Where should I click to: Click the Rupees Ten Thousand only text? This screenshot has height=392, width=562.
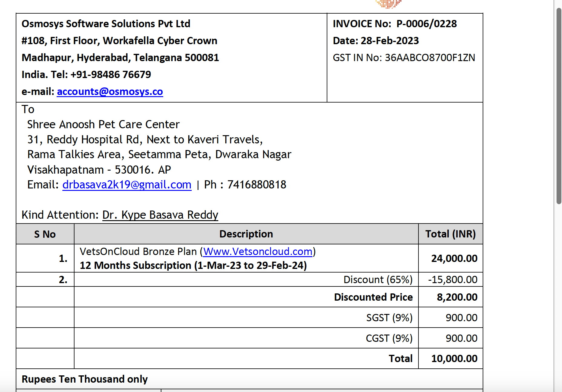point(85,379)
